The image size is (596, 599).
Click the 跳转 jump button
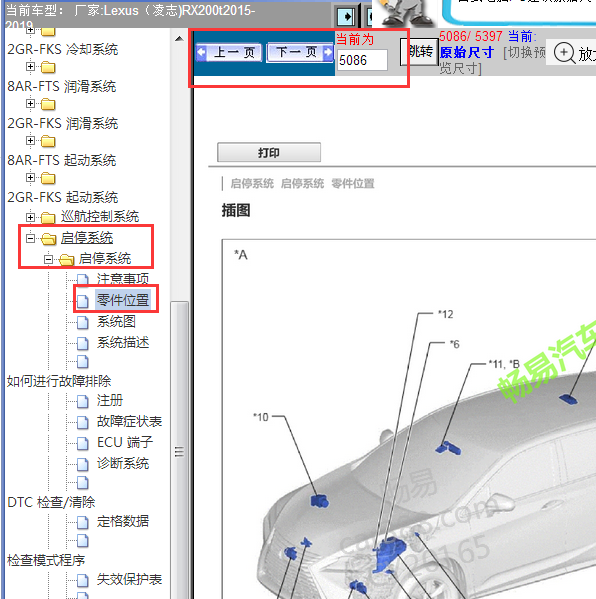point(419,52)
